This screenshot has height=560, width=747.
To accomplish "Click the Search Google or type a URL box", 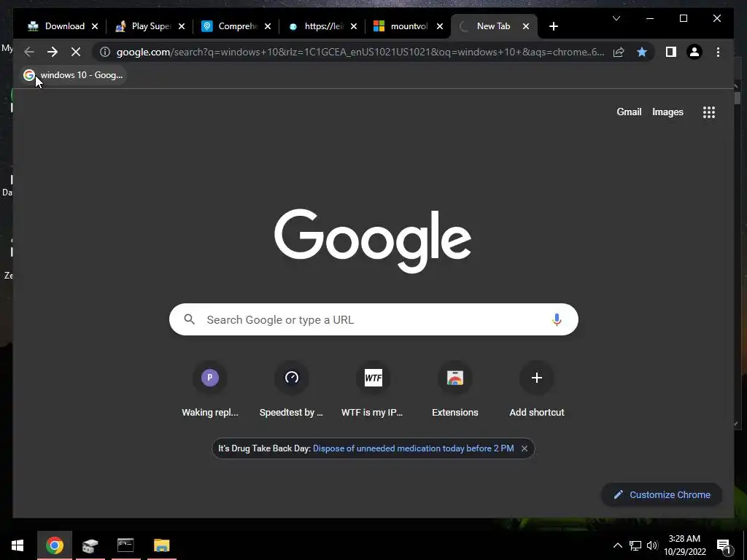I will 373,319.
